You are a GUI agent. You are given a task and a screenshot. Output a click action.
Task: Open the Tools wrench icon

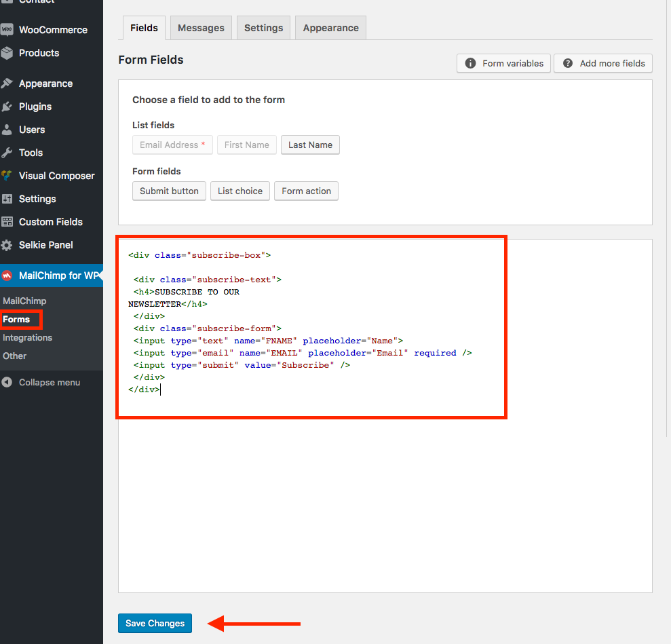(x=11, y=153)
